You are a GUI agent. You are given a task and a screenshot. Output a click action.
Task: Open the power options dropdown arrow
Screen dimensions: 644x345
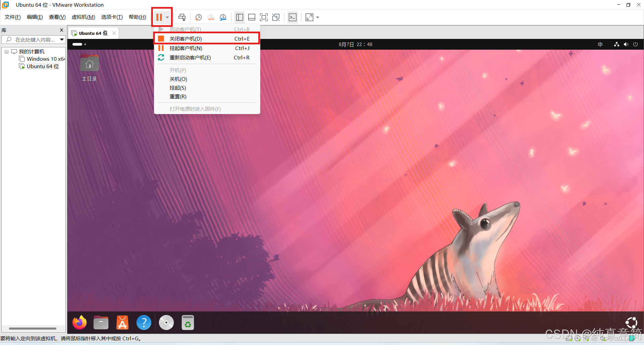coord(167,17)
